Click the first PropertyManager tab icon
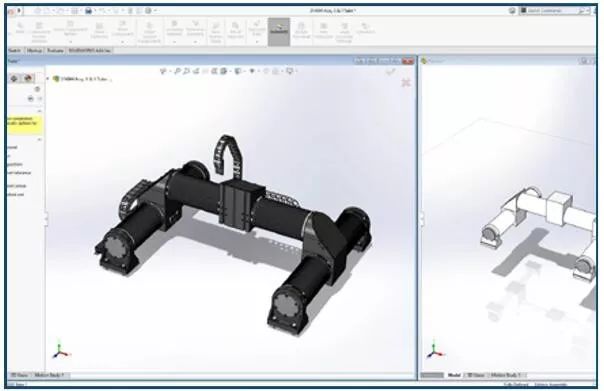The height and width of the screenshot is (391, 604). click(x=14, y=78)
